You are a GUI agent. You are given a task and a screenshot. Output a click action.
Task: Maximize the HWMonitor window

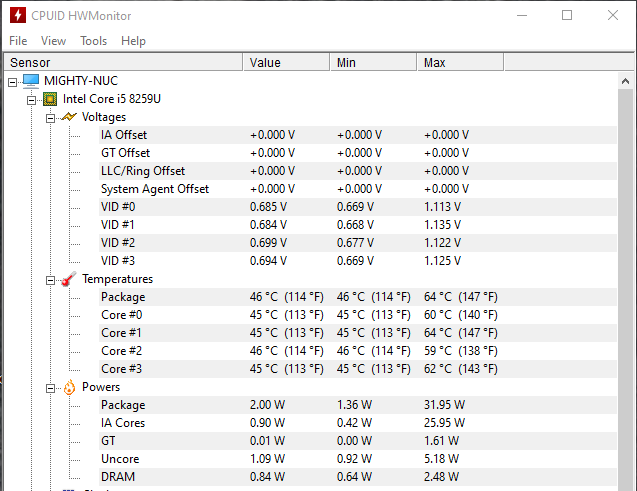(567, 15)
